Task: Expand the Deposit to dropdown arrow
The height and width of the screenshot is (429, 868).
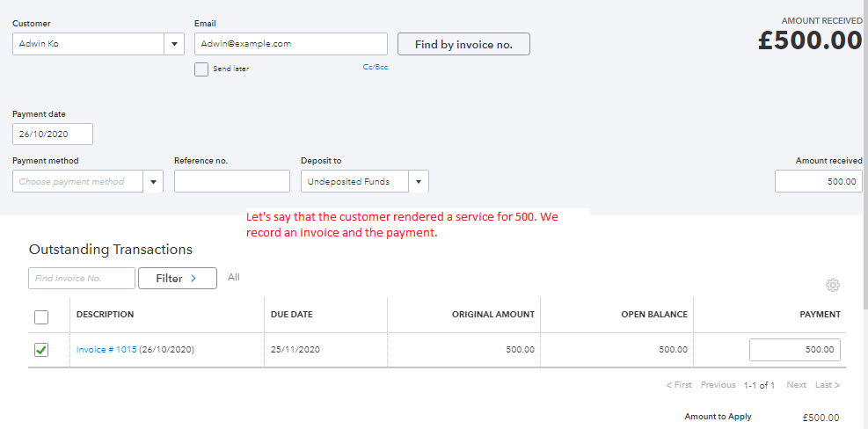Action: (419, 182)
